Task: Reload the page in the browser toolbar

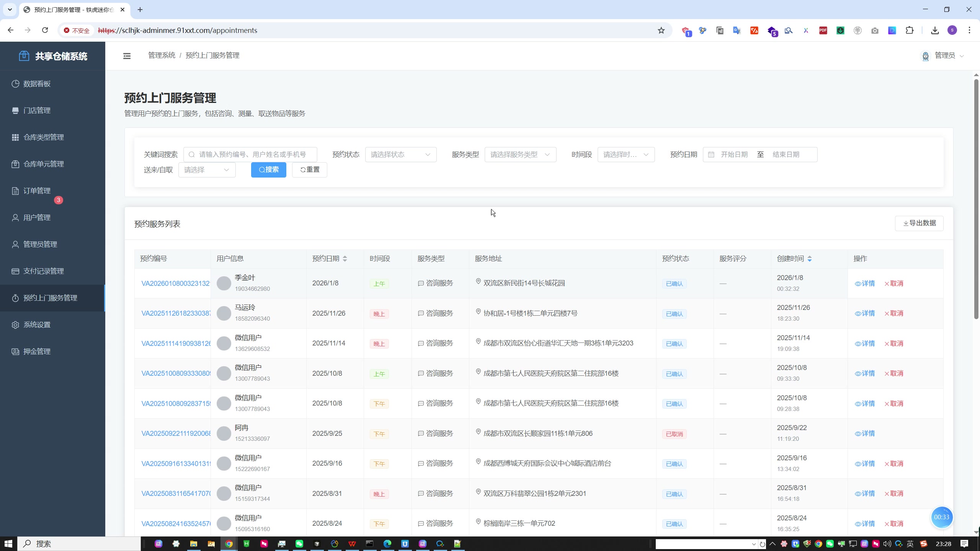Action: coord(45,30)
